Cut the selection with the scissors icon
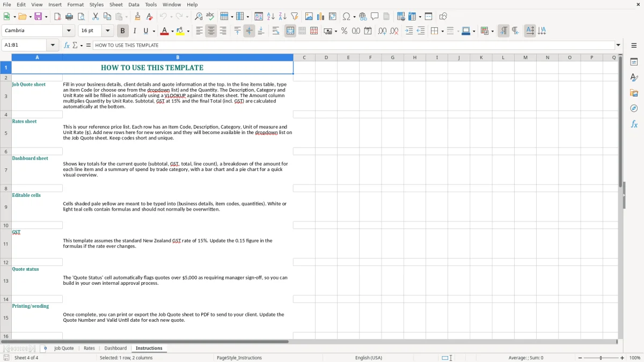Image resolution: width=644 pixels, height=362 pixels. click(x=96, y=17)
